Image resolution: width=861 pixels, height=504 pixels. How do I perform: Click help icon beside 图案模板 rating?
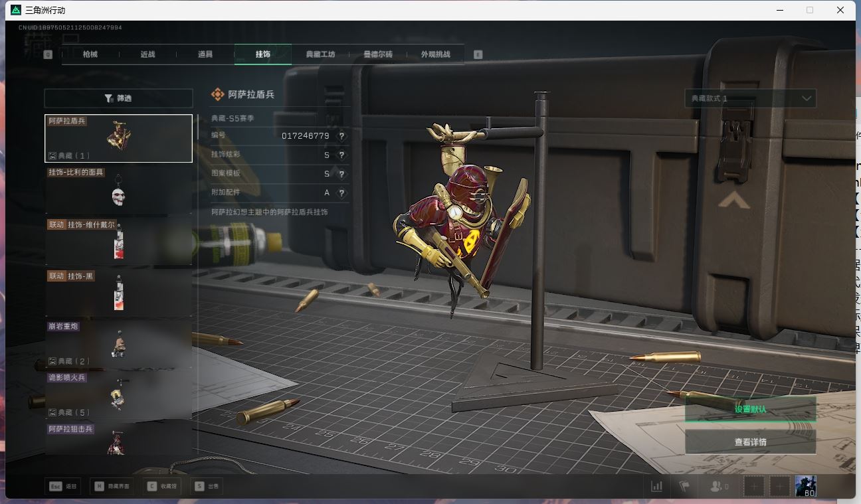click(x=341, y=174)
